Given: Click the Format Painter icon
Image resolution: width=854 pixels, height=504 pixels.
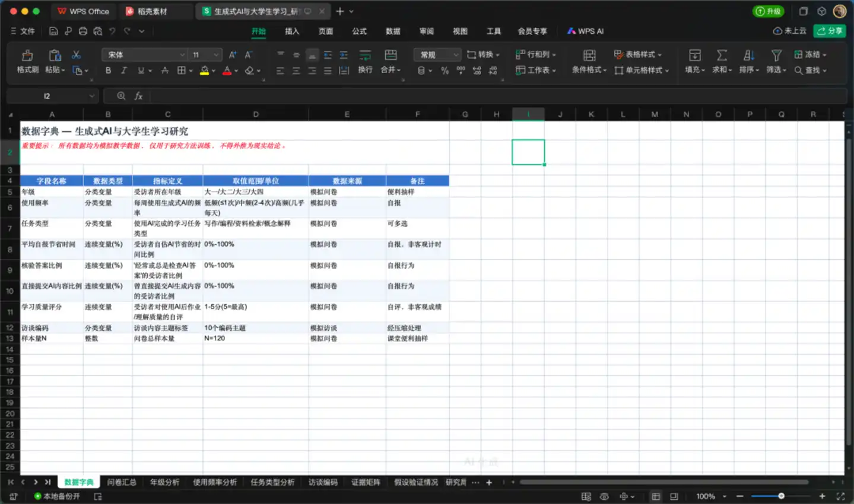Looking at the screenshot, I should coord(27,56).
